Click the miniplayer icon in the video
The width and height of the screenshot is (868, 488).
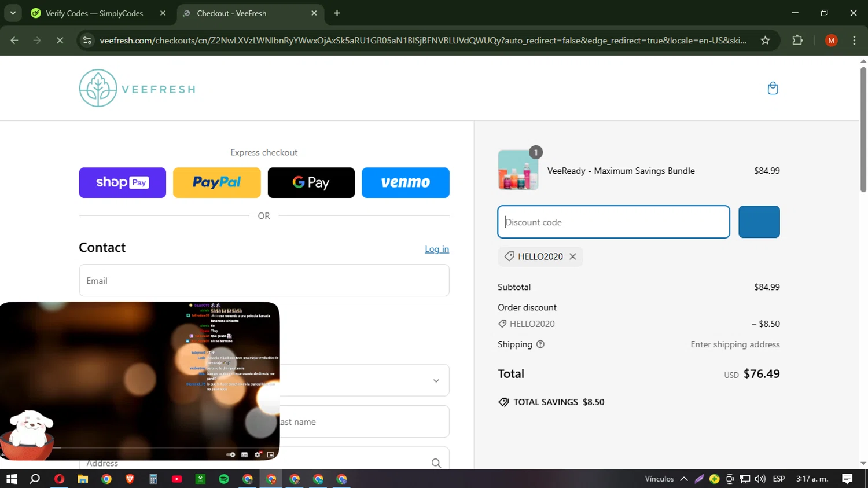point(271,454)
